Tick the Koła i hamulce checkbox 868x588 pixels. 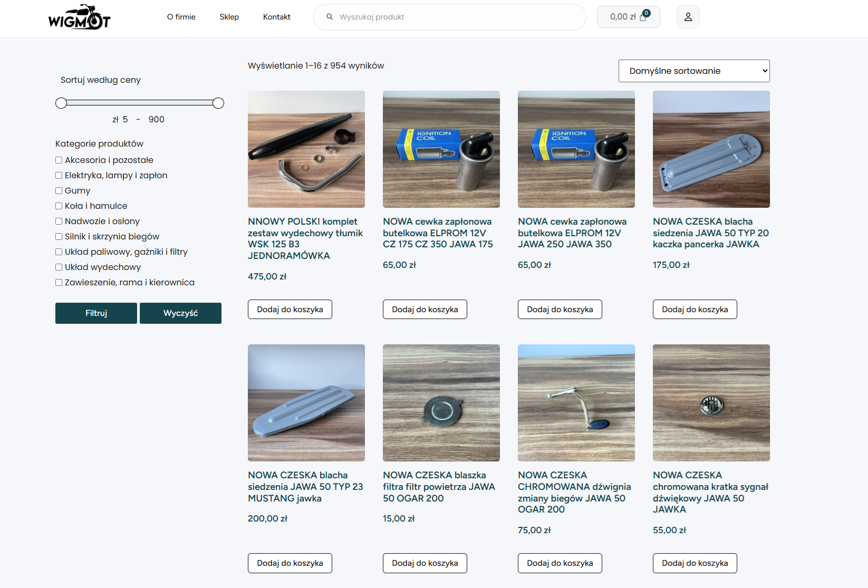tap(59, 206)
